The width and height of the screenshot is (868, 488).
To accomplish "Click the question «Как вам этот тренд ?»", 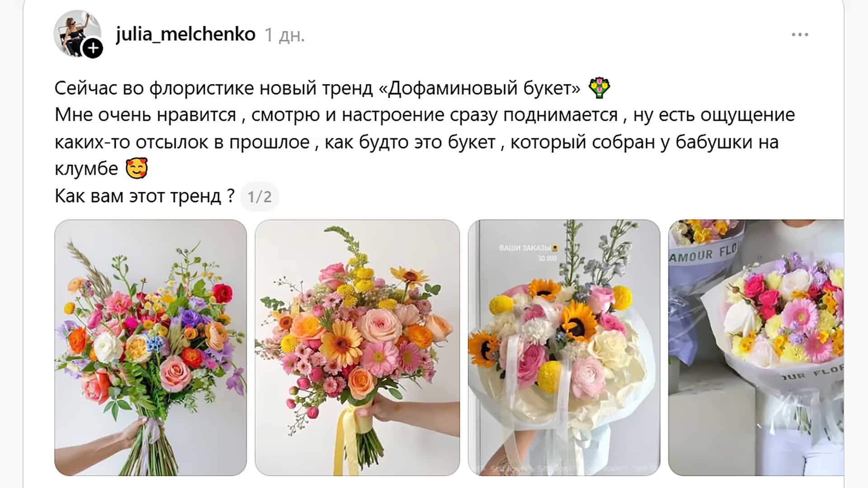I will [x=145, y=196].
